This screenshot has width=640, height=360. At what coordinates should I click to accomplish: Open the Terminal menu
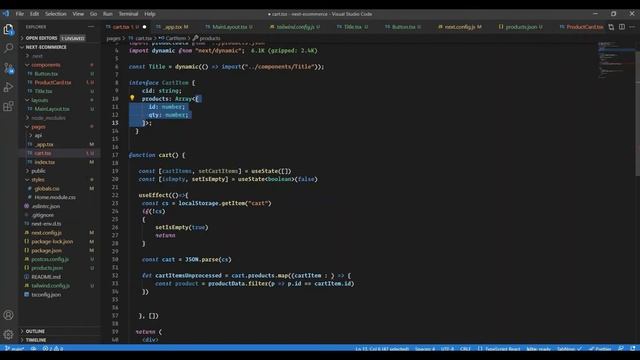pyautogui.click(x=128, y=14)
